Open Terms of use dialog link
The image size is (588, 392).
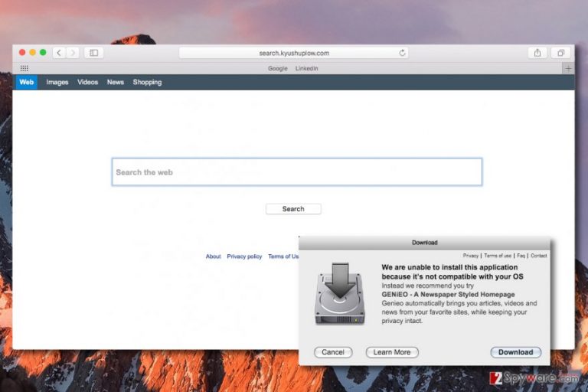[x=498, y=256]
